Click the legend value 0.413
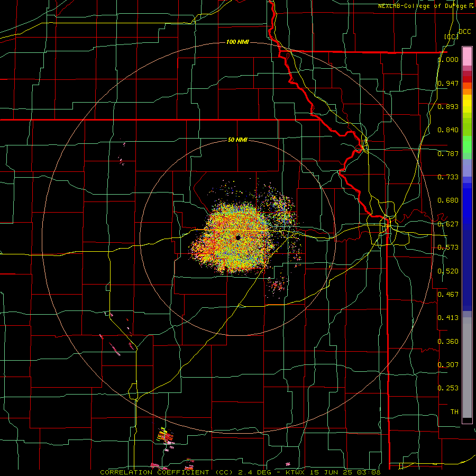The image size is (476, 476). 448,317
